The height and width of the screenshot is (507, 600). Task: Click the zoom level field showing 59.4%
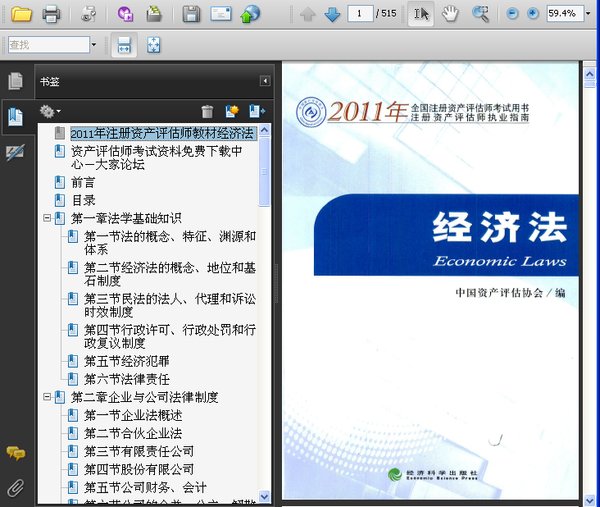click(565, 14)
